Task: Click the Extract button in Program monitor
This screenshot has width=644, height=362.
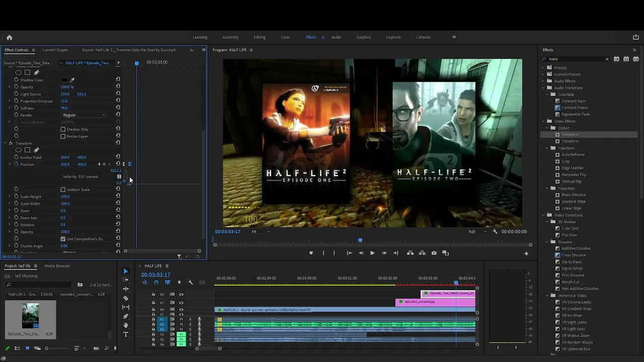Action: pyautogui.click(x=422, y=253)
